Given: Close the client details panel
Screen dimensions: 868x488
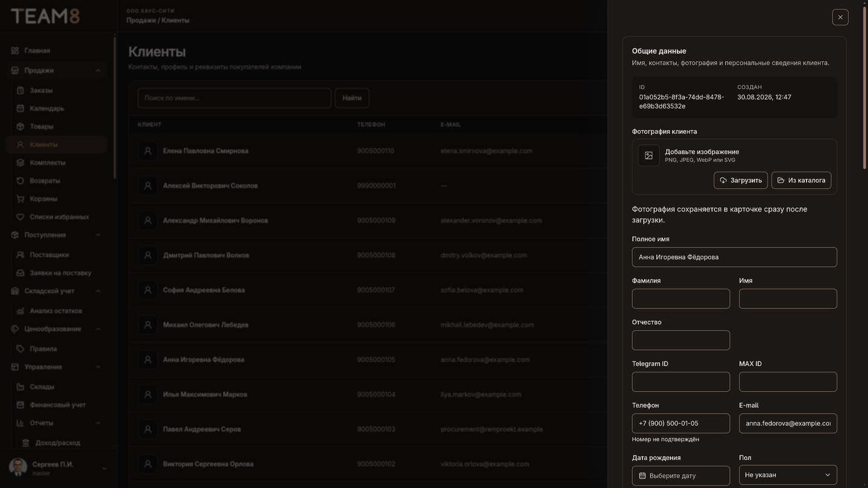Looking at the screenshot, I should pyautogui.click(x=840, y=17).
